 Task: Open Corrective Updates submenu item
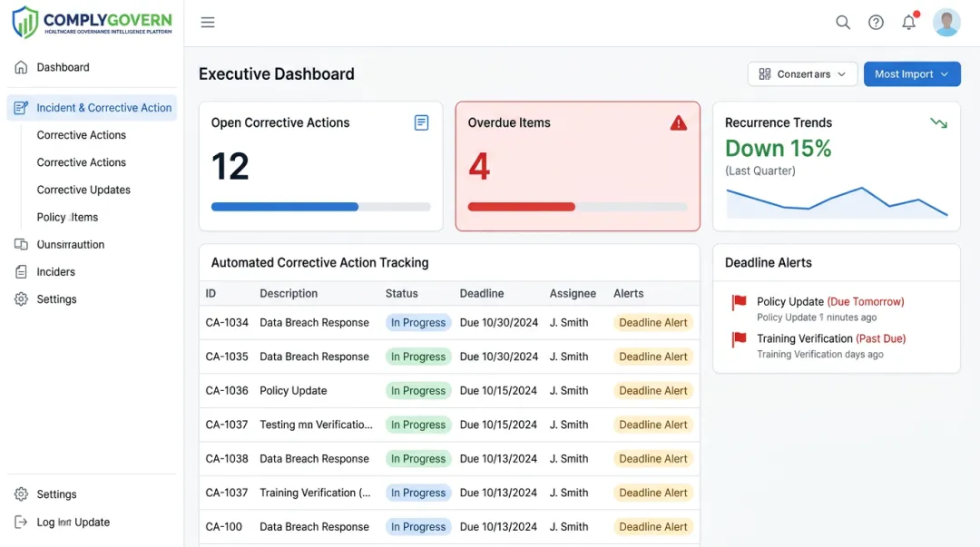click(x=83, y=190)
